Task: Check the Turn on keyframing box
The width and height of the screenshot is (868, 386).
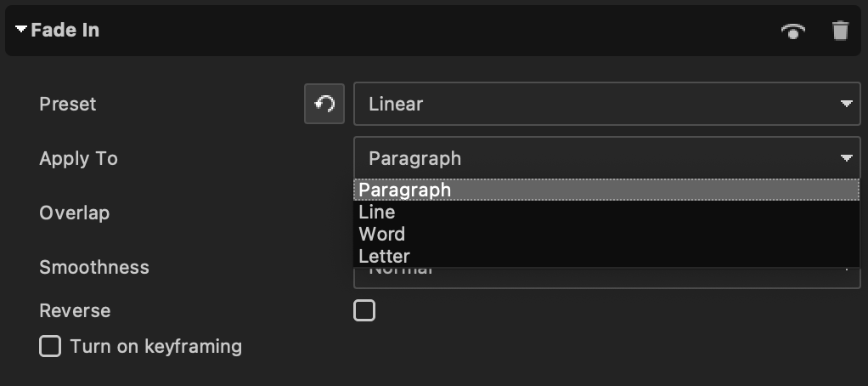Action: point(50,346)
